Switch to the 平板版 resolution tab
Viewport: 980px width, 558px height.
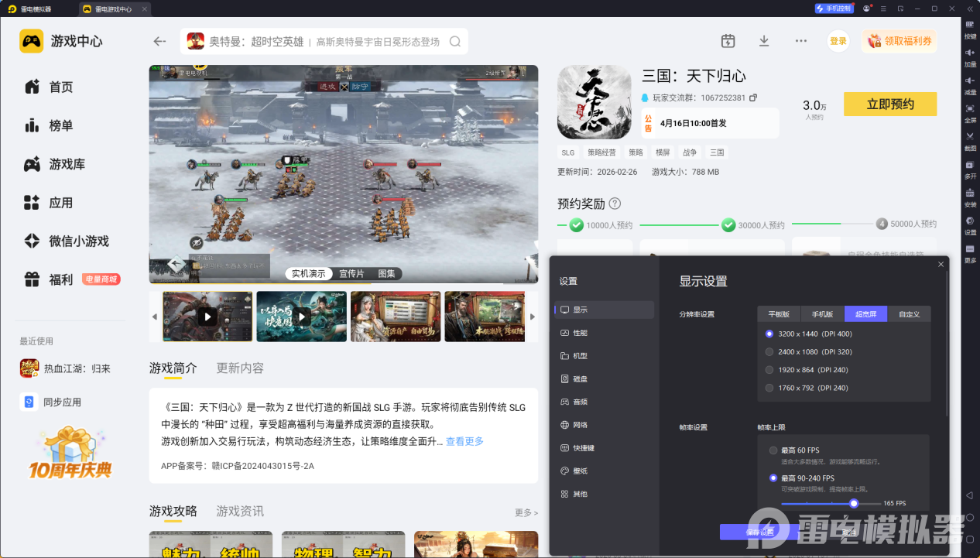click(x=779, y=314)
